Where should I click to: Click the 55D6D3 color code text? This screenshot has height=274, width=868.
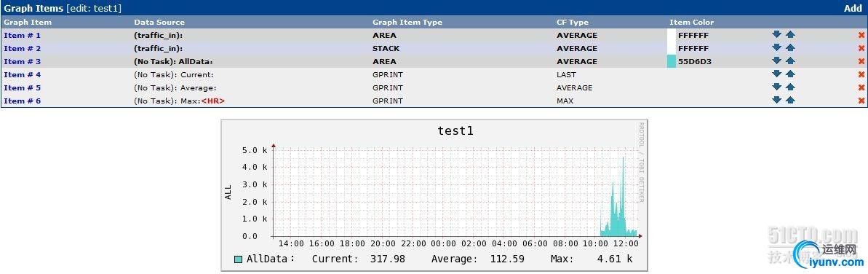tap(695, 61)
